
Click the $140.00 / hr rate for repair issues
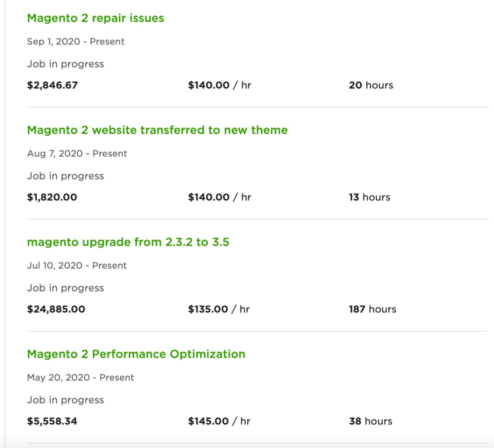click(x=220, y=85)
